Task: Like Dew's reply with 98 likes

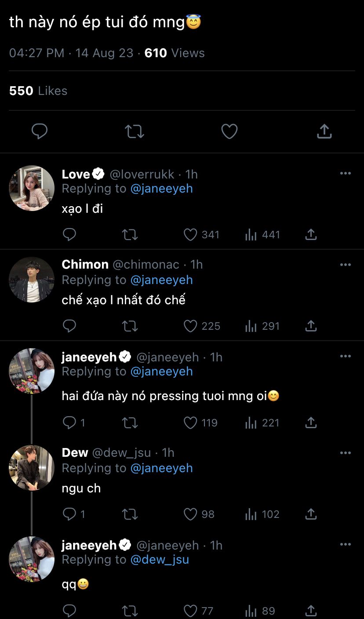Action: point(190,514)
